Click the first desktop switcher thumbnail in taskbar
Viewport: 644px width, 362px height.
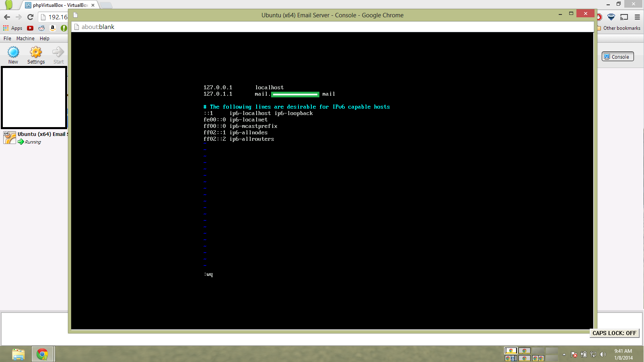(511, 351)
